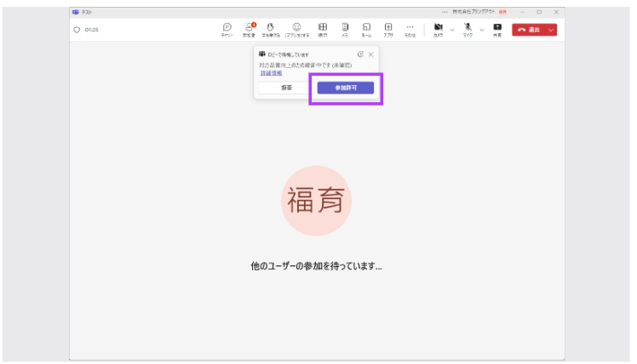The width and height of the screenshot is (637, 364).
Task: Open the リアクション (React) smiley menu
Action: (296, 30)
